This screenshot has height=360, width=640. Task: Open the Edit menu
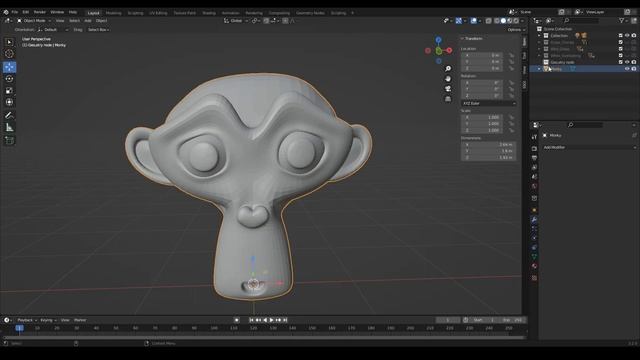point(26,12)
